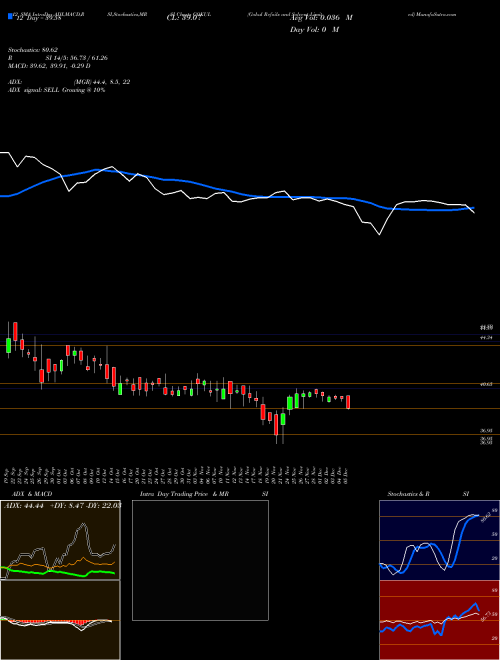The width and height of the screenshot is (500, 660).
Task: Click inside the empty intraday trading price box
Action: (200, 560)
